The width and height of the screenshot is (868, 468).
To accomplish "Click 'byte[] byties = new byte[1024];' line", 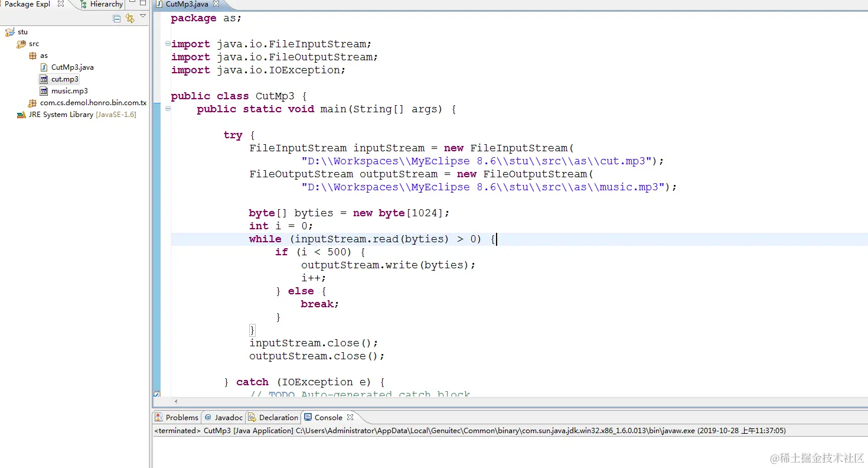I will click(350, 213).
